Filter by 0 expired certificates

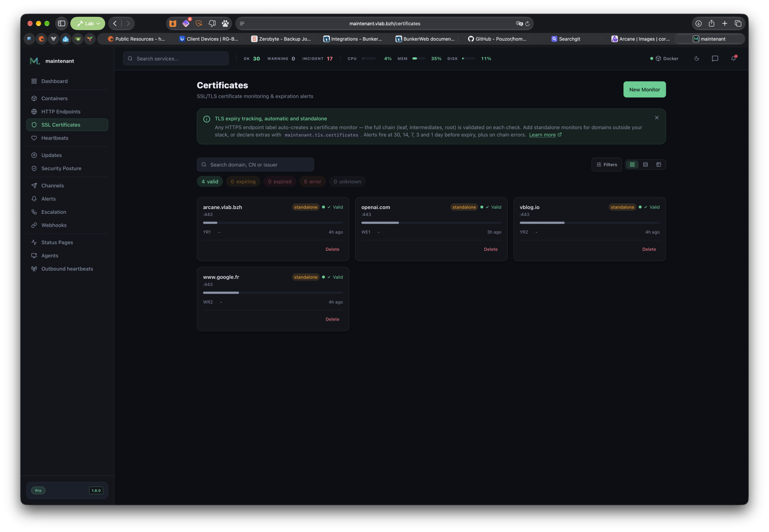pyautogui.click(x=280, y=181)
